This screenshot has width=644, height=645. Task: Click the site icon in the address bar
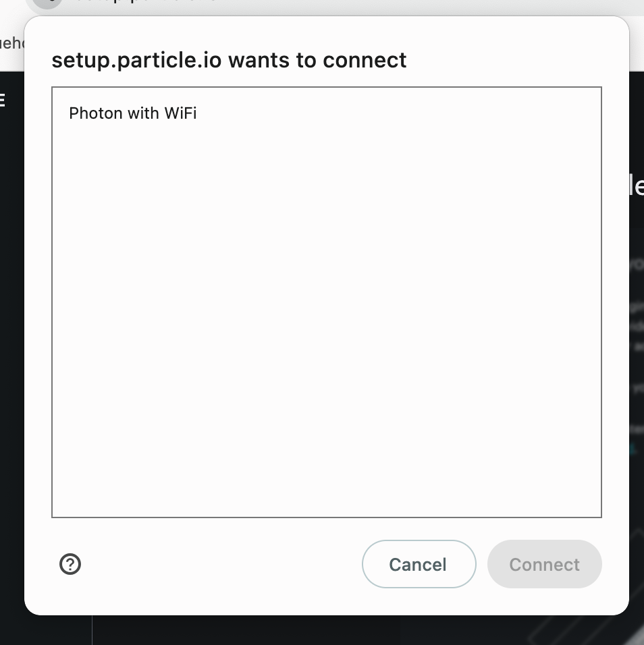tap(47, 3)
